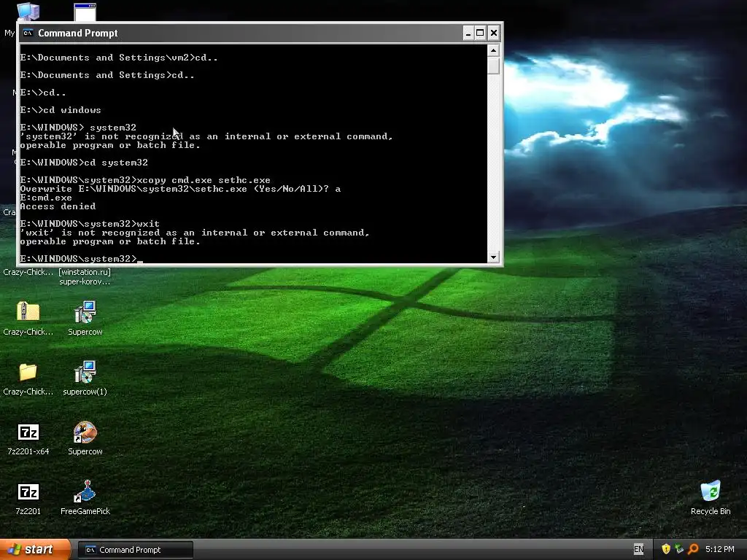Screen dimensions: 747x560
Task: Click the 'Overwrite ... sethc.exe (Yes/No/All)? a' line
Action: [x=180, y=189]
